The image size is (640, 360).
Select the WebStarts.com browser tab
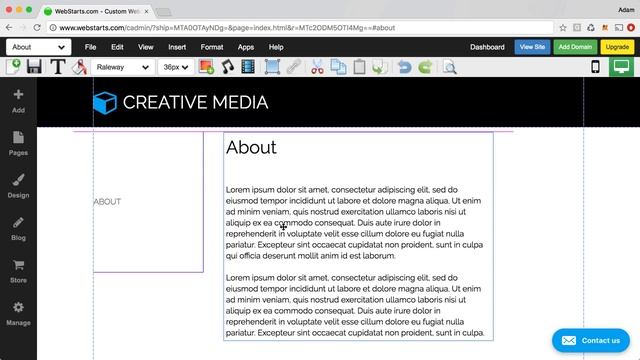97,11
